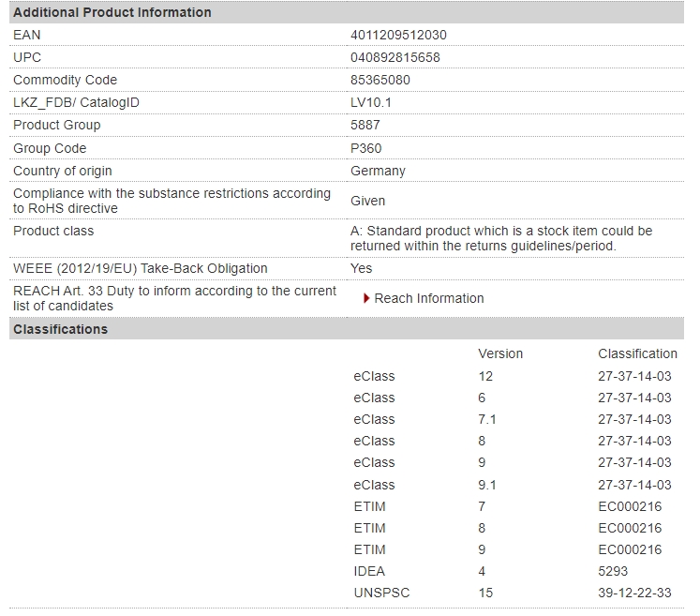Click the CatalogID value LV10.1

click(x=370, y=103)
